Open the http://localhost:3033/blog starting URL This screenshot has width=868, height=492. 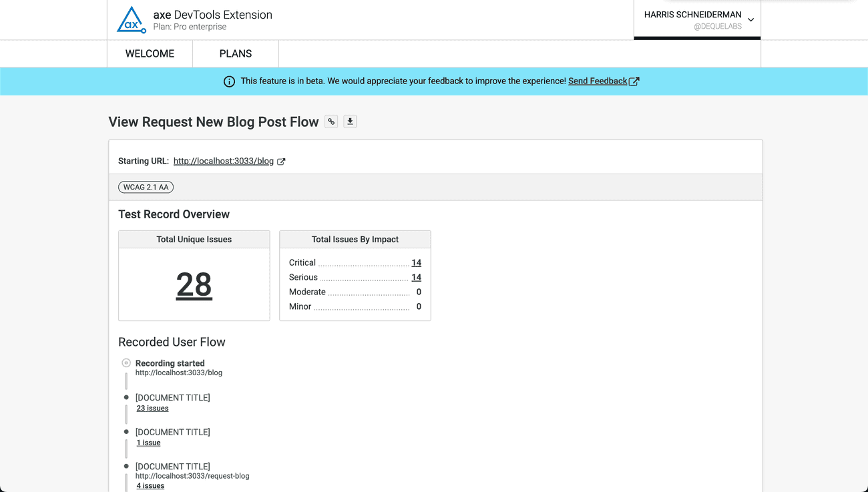(224, 161)
